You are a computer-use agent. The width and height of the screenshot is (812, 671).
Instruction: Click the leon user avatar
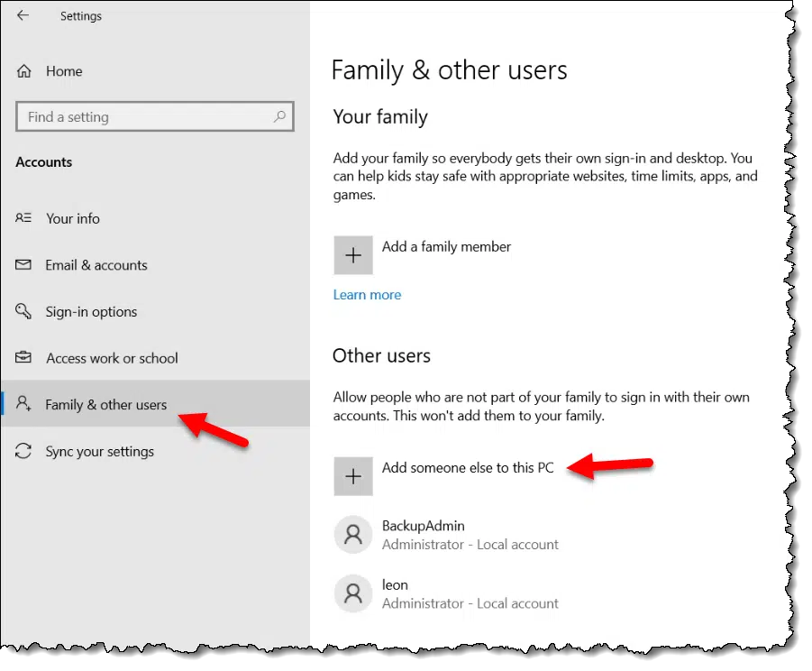pyautogui.click(x=353, y=593)
